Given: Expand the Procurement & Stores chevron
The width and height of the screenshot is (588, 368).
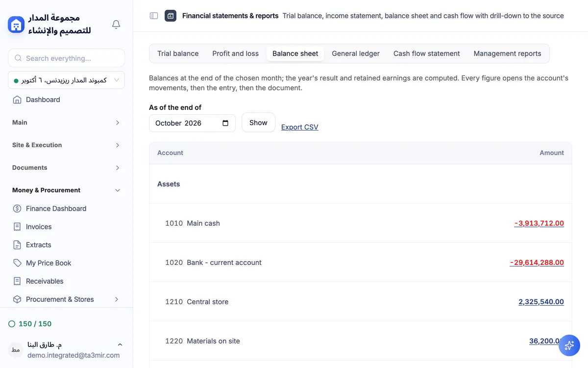Looking at the screenshot, I should tap(117, 299).
